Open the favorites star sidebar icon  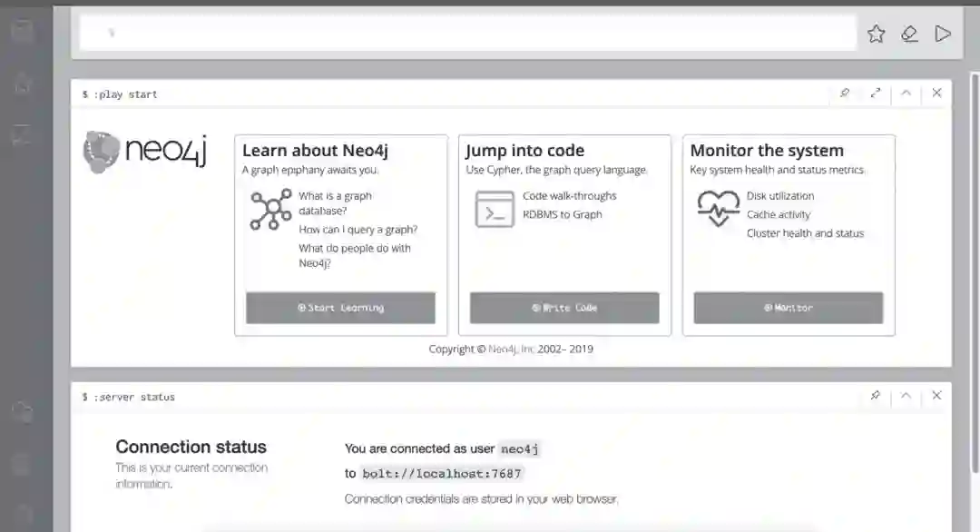pos(23,83)
